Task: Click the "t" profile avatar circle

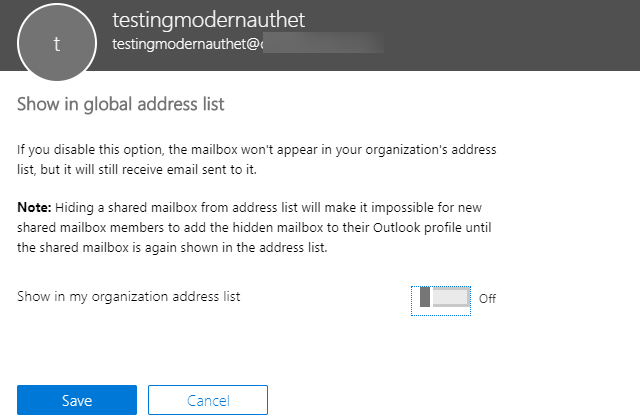Action: coord(56,44)
